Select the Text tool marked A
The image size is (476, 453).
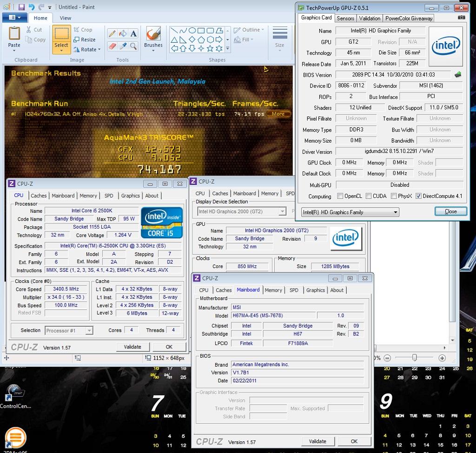pyautogui.click(x=133, y=33)
